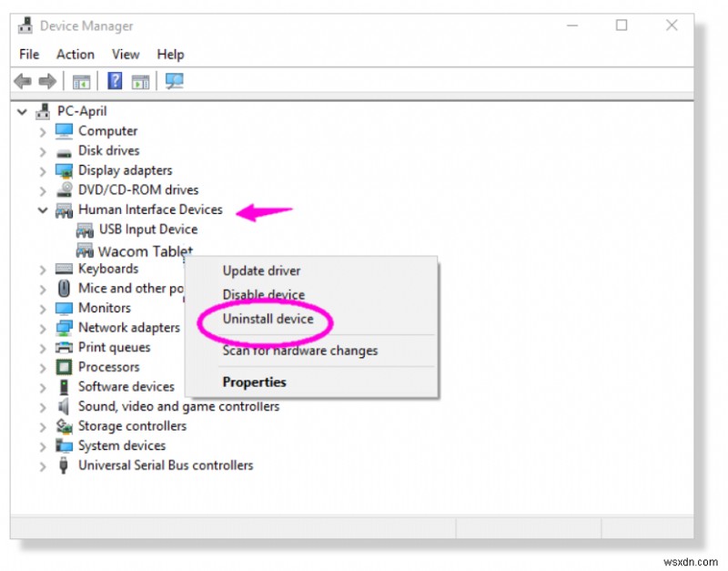Click the Scan for hardware changes toolbar icon
Screen dimensions: 728x571
(x=173, y=81)
